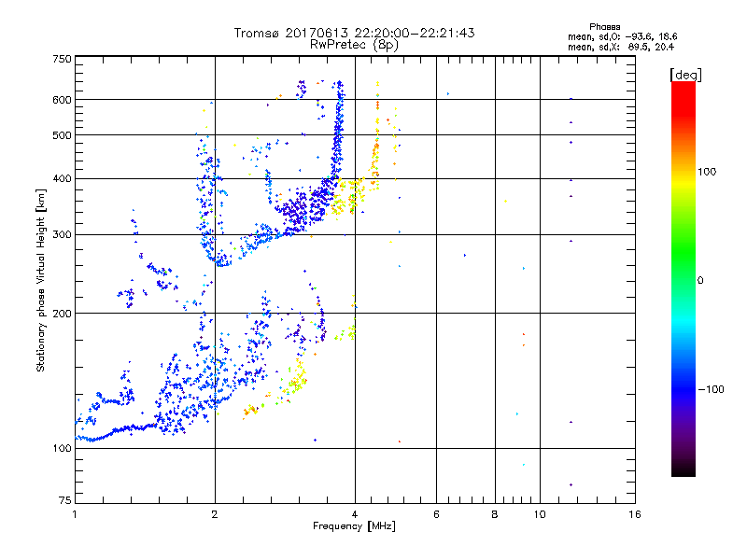Click the x-axis value '2'

pos(215,514)
